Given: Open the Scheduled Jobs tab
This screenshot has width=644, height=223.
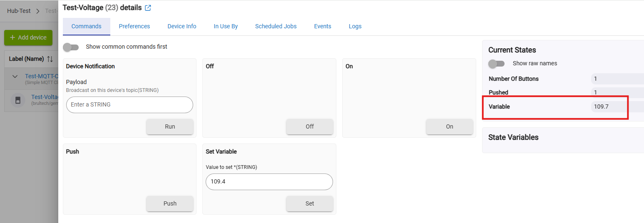Looking at the screenshot, I should tap(276, 26).
